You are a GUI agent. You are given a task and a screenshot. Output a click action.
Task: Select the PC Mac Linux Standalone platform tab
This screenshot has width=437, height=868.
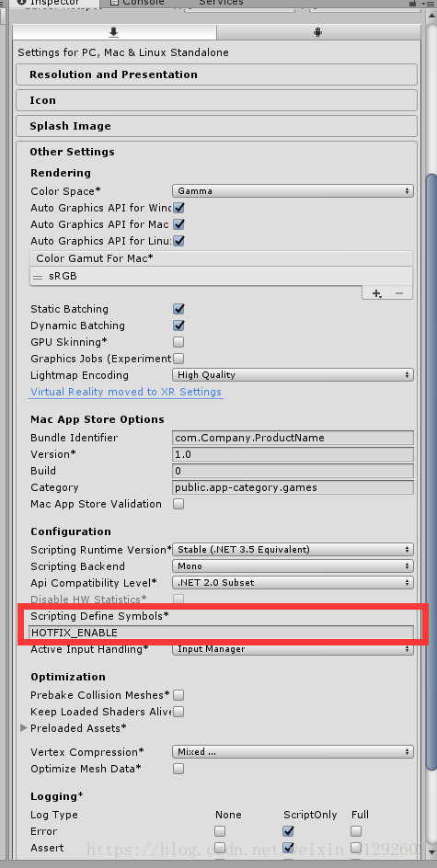click(x=114, y=32)
